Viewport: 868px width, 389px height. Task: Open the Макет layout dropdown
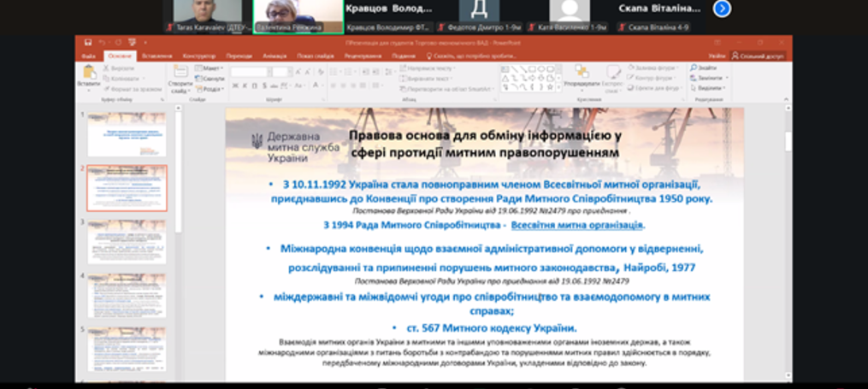[x=210, y=68]
